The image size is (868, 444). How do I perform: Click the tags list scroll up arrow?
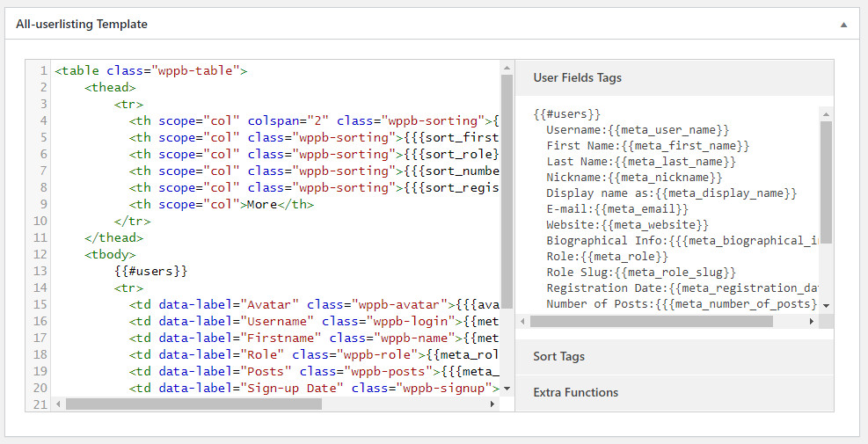(x=826, y=113)
